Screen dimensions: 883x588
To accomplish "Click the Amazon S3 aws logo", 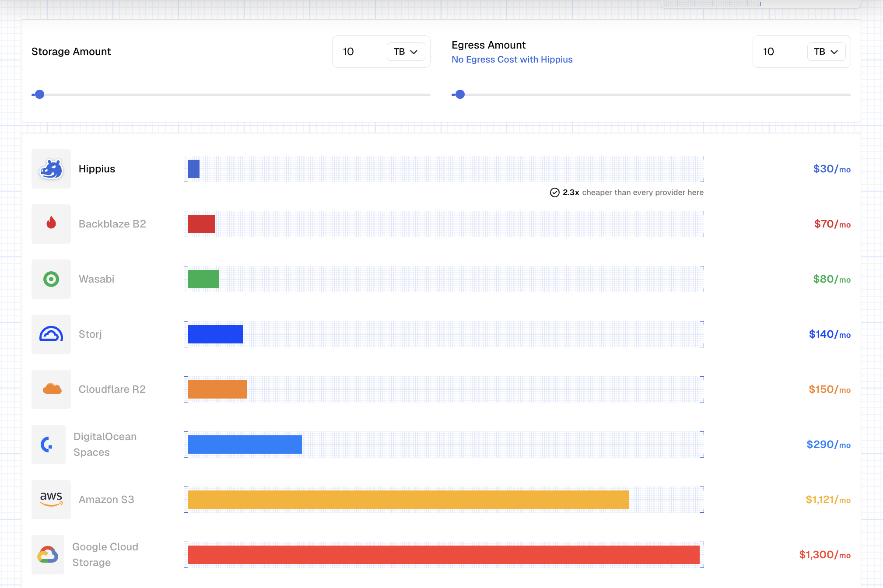I will point(51,499).
